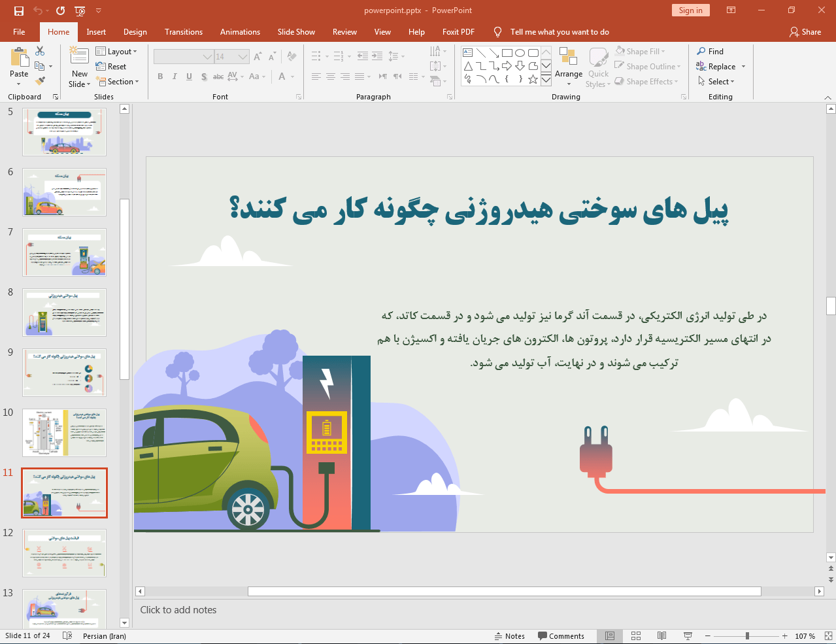
Task: Toggle Align Left in Paragraph group
Action: pos(316,76)
